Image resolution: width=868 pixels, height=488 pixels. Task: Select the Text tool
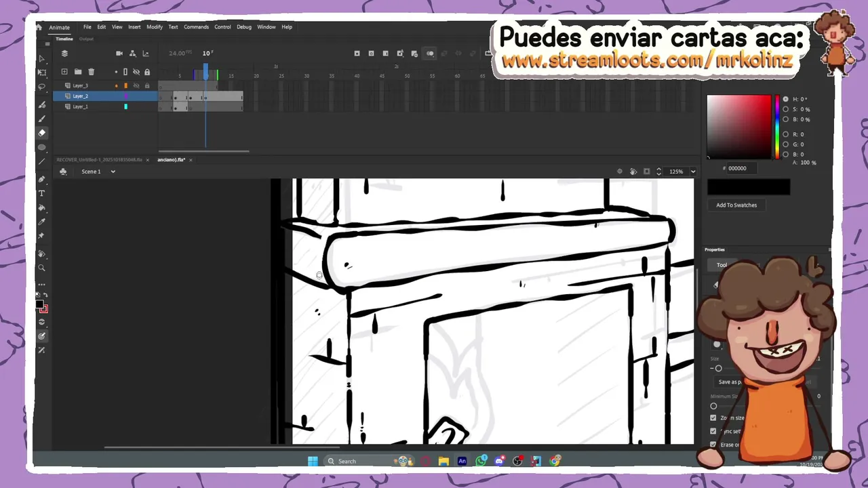pos(41,194)
